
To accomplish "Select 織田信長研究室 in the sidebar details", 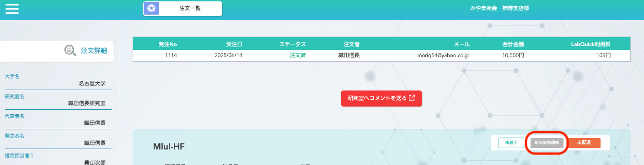I will point(86,103).
